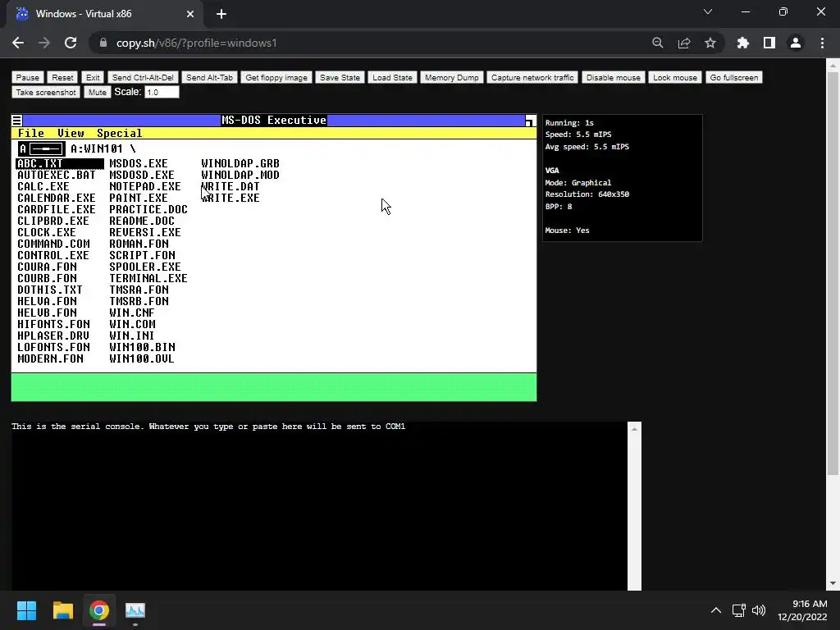The height and width of the screenshot is (630, 840).
Task: Click the Scale input field
Action: click(x=162, y=92)
